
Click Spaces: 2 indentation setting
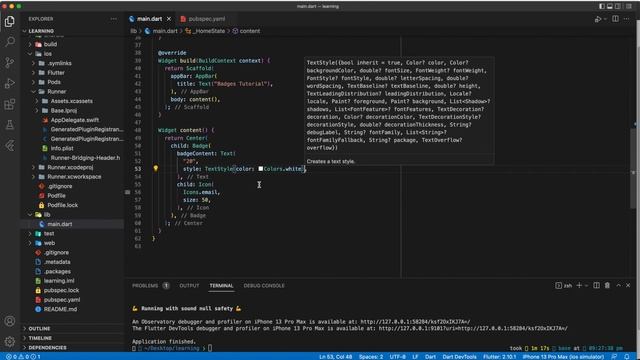click(371, 357)
